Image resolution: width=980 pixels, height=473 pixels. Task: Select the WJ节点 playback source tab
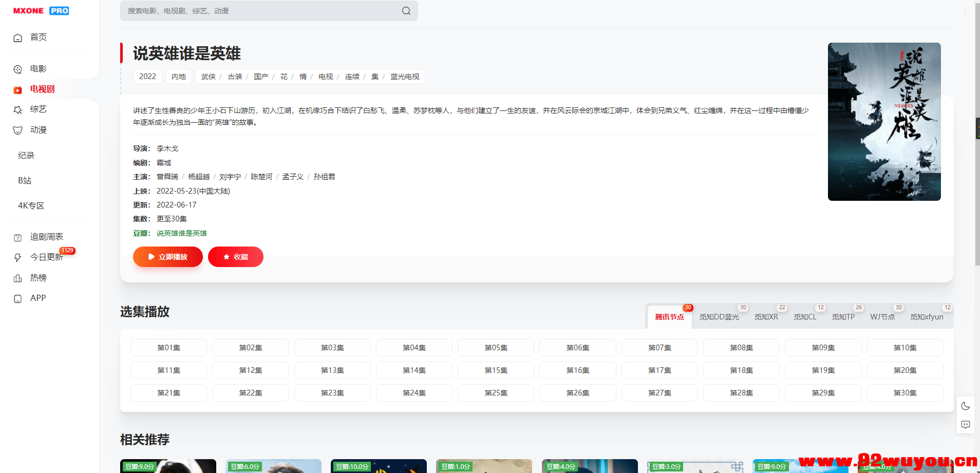pos(882,317)
